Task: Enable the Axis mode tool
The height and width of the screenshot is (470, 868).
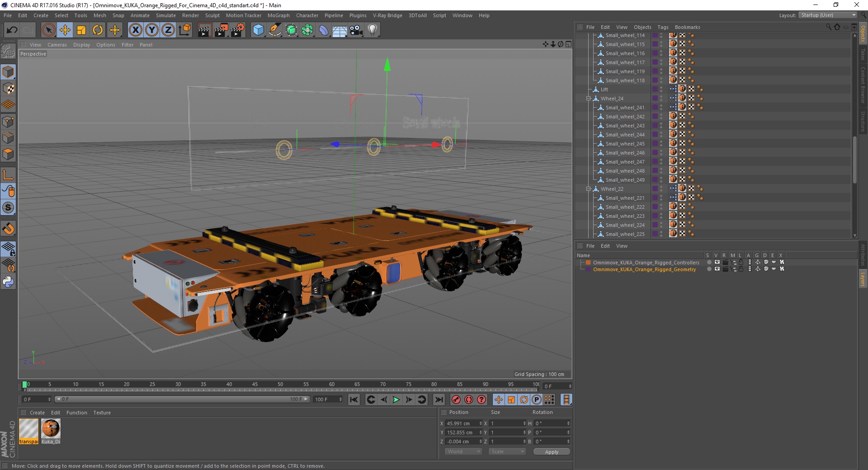Action: point(8,175)
